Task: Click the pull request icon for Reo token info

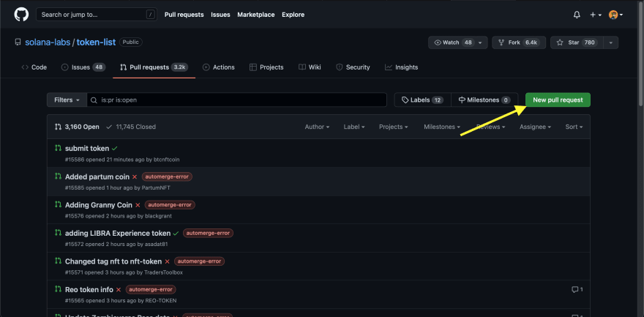Action: tap(59, 289)
